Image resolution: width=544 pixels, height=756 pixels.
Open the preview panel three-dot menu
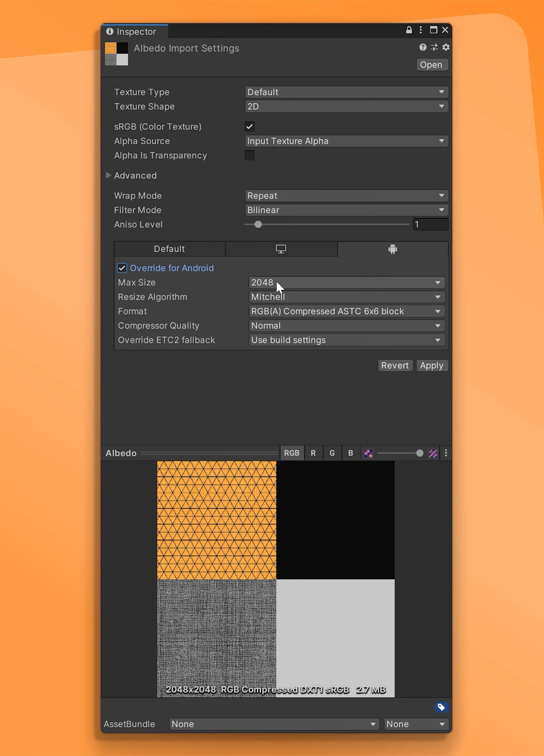pyautogui.click(x=446, y=453)
